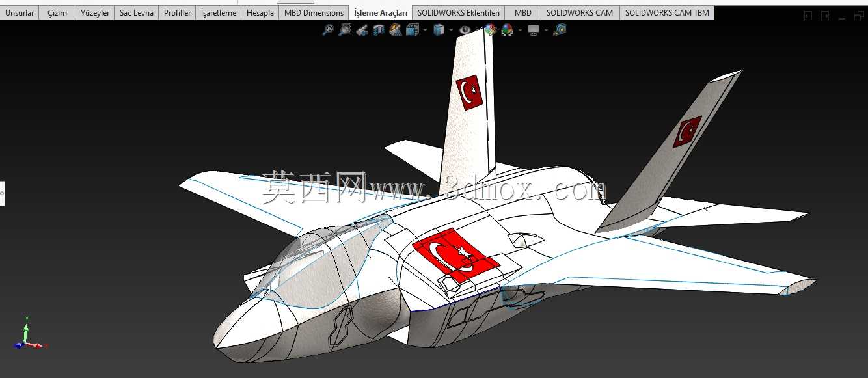The height and width of the screenshot is (378, 868).
Task: Open the Hesapla tab
Action: pos(260,12)
